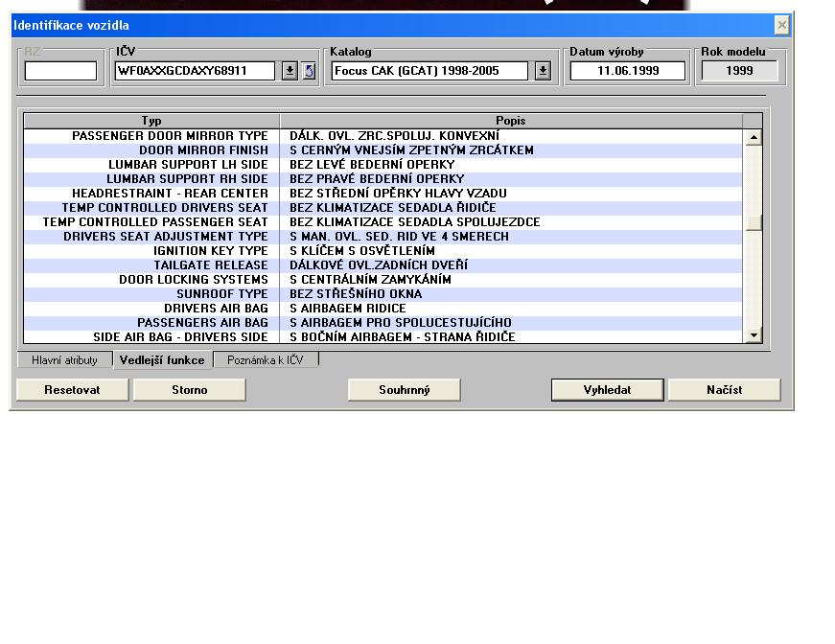Open the Poznámka k IČV tab
This screenshot has height=644, width=835.
click(x=266, y=360)
